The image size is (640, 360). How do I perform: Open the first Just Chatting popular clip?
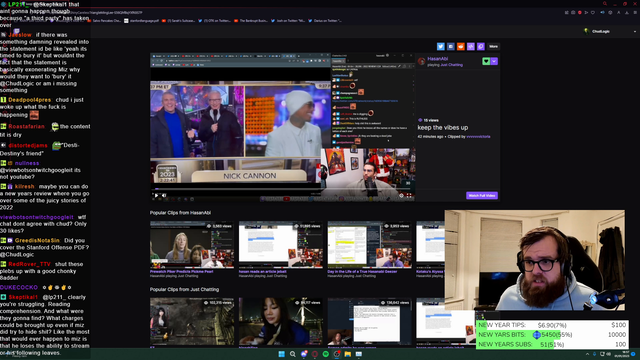click(192, 321)
